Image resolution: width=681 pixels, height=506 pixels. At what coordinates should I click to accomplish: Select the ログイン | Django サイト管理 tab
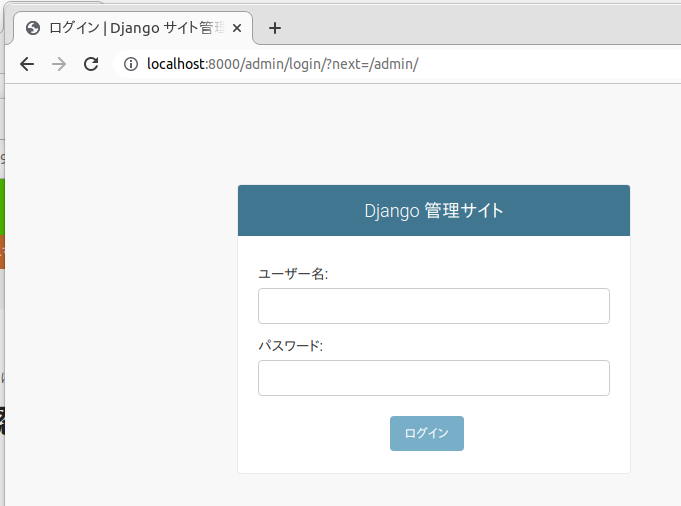[133, 28]
